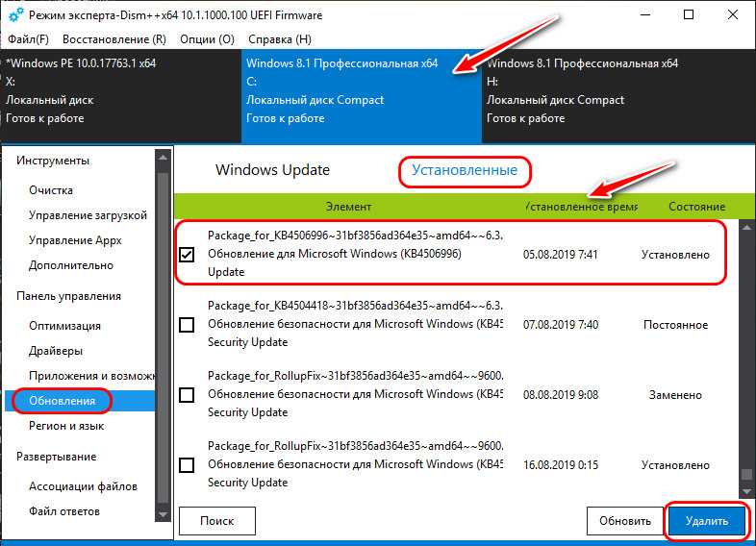The width and height of the screenshot is (756, 546).
Task: Click the sidebar scrollbar up arrow
Action: coord(163,157)
